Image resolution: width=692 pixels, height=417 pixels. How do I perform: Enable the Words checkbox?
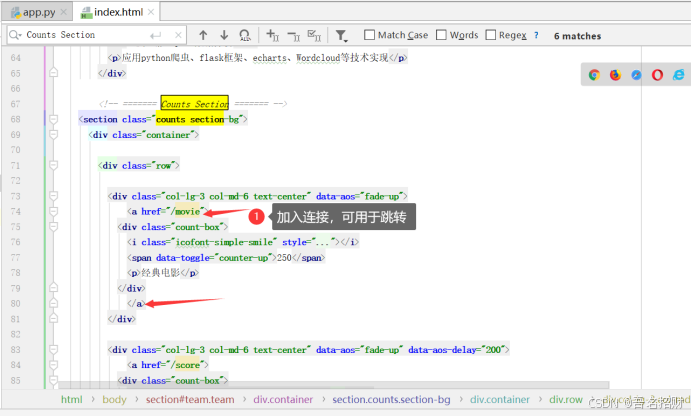coord(441,35)
